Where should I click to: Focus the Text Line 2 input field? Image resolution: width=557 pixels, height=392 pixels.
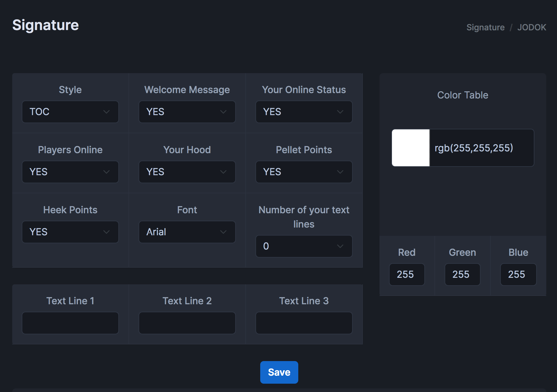pos(187,323)
